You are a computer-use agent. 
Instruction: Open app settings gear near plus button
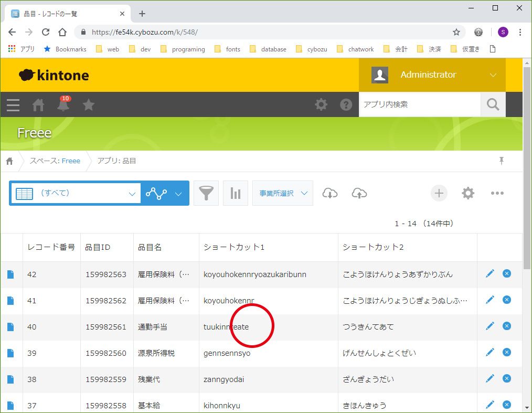tap(468, 193)
